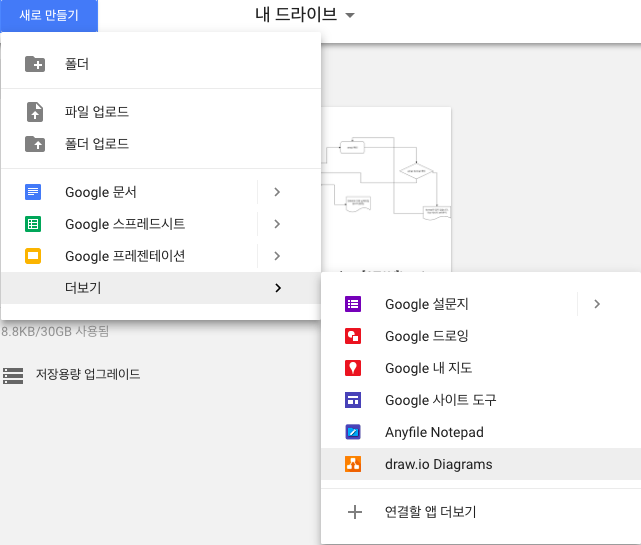Click the 내 드라이브 title
Image resolution: width=641 pixels, height=545 pixels.
click(x=296, y=15)
